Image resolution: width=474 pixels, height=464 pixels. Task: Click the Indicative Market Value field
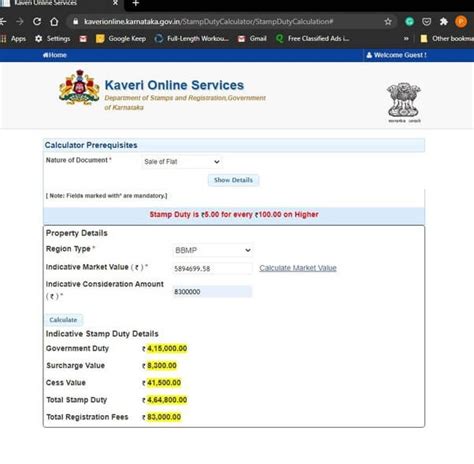tap(213, 269)
